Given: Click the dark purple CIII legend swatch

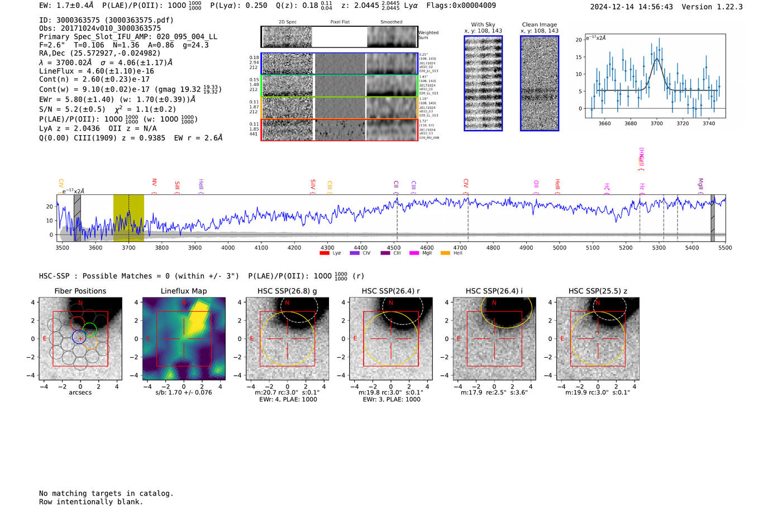Looking at the screenshot, I should (x=385, y=253).
